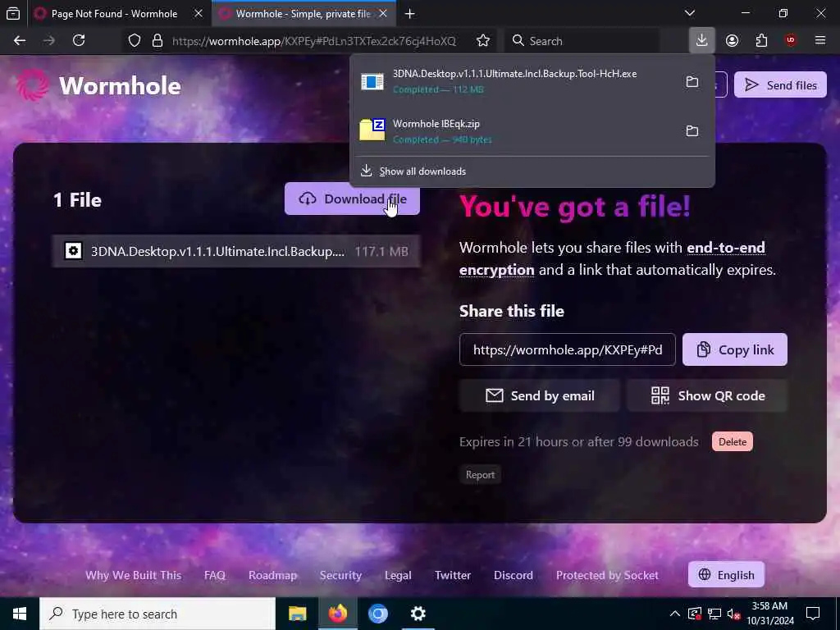Screen dimensions: 840x630
Task: Open the Security footer link
Action: pyautogui.click(x=340, y=575)
